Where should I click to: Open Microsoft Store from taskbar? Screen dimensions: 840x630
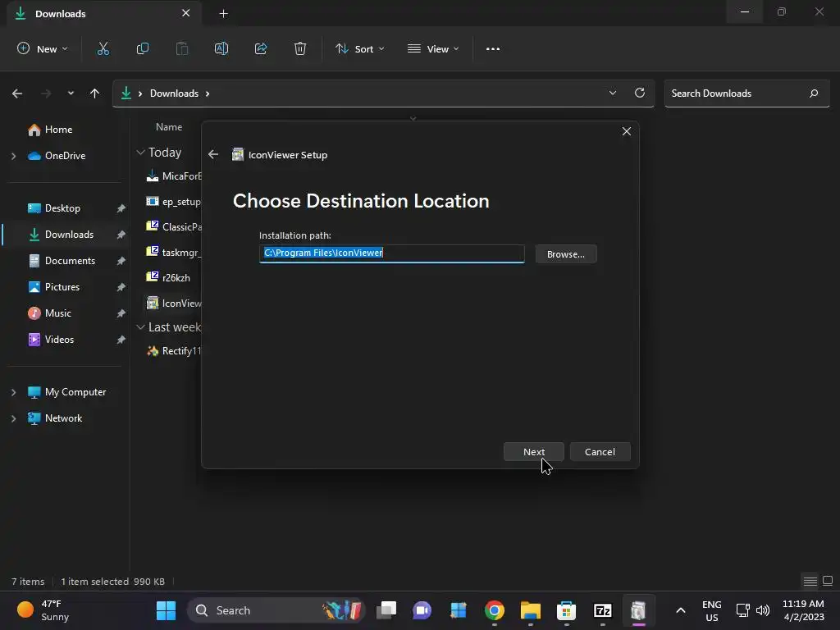[x=566, y=610]
